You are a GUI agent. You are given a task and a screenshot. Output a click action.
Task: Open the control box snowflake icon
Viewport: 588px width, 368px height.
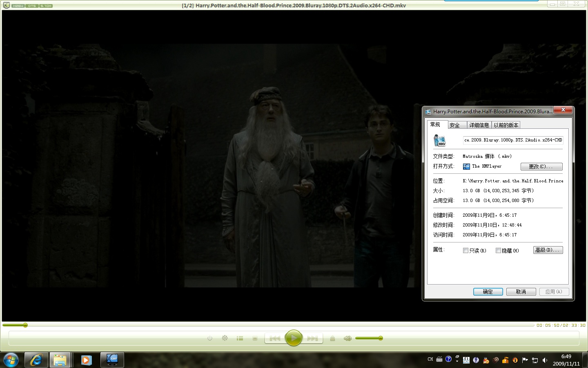click(x=225, y=338)
